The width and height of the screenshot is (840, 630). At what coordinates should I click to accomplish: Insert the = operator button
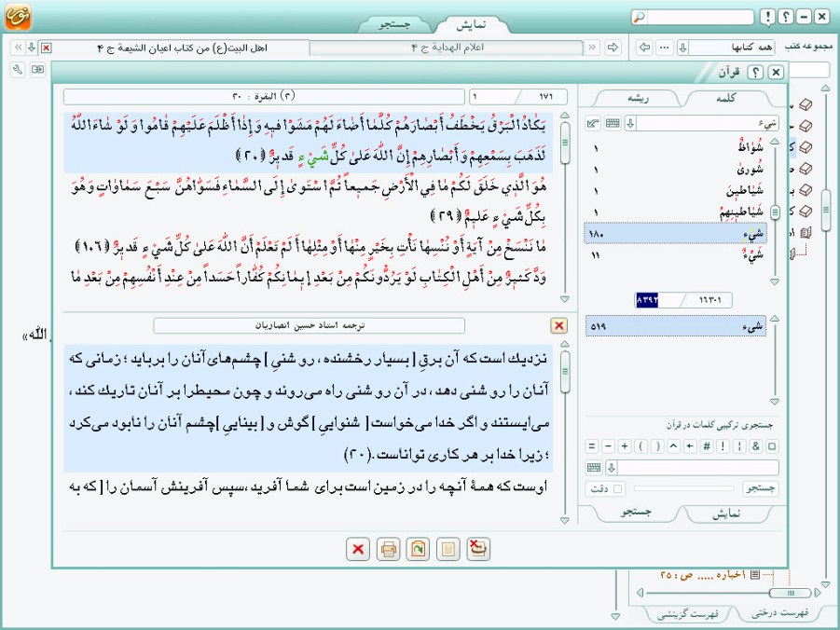click(x=591, y=445)
